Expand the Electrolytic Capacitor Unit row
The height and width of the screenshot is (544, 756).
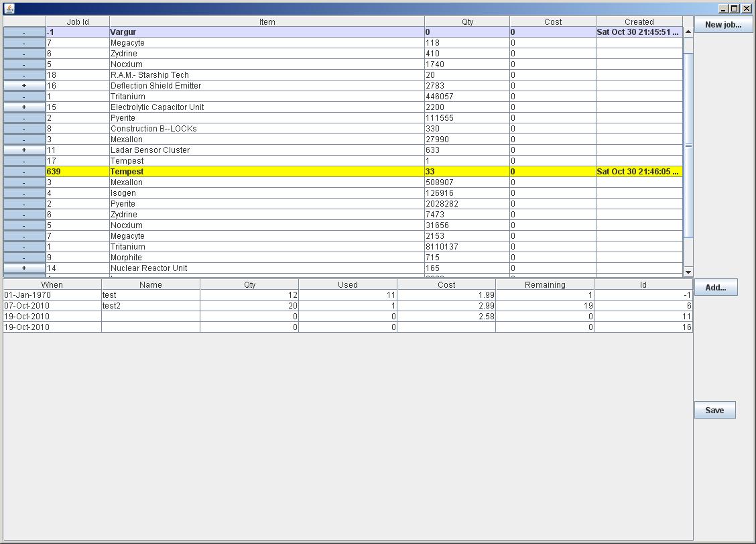24,107
